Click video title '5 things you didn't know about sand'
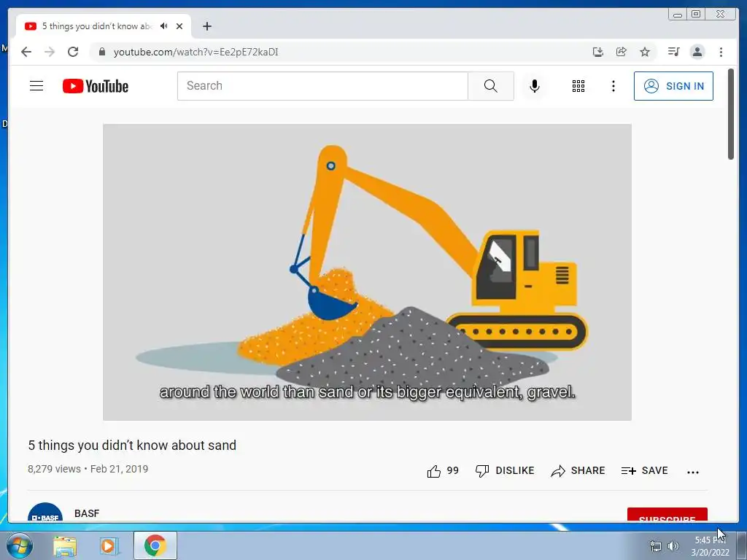Viewport: 747px width, 560px height. point(132,446)
